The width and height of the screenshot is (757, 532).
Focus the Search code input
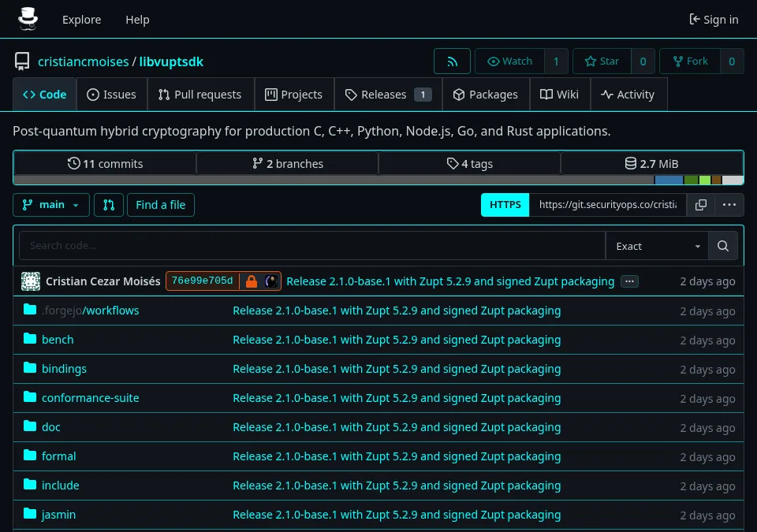(312, 246)
